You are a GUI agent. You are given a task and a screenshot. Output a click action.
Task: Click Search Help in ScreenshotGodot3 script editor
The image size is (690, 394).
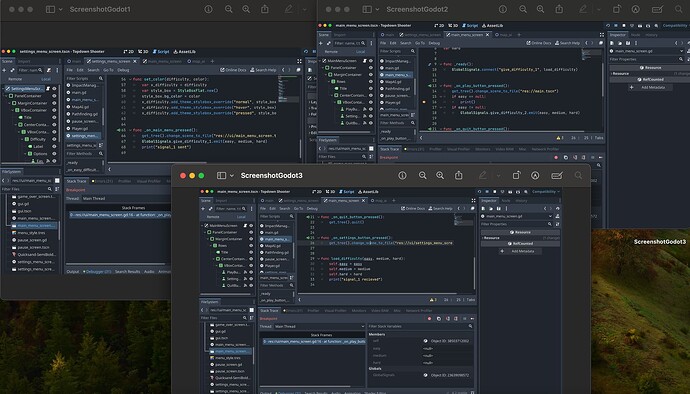pyautogui.click(x=440, y=209)
